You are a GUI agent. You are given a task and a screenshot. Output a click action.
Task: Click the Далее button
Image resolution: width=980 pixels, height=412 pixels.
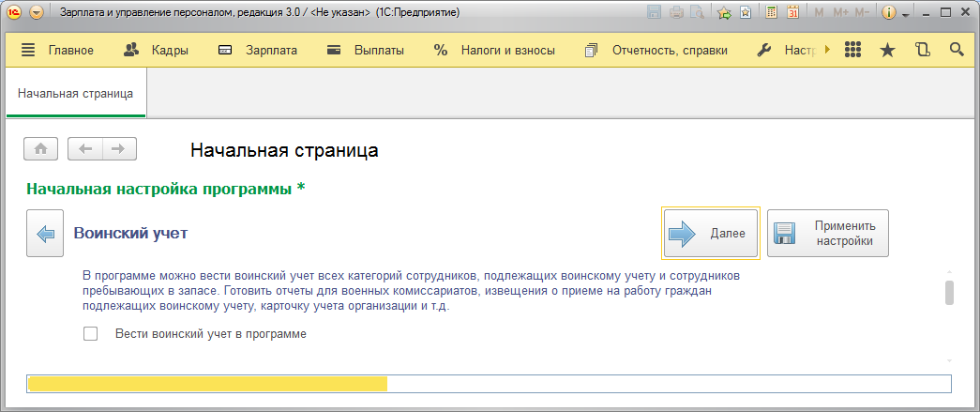pyautogui.click(x=710, y=234)
